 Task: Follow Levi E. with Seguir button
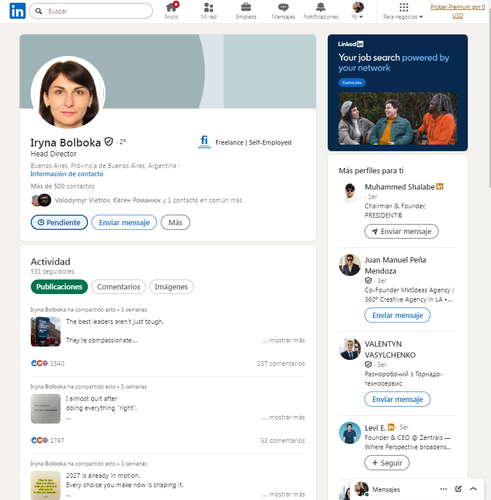387,463
